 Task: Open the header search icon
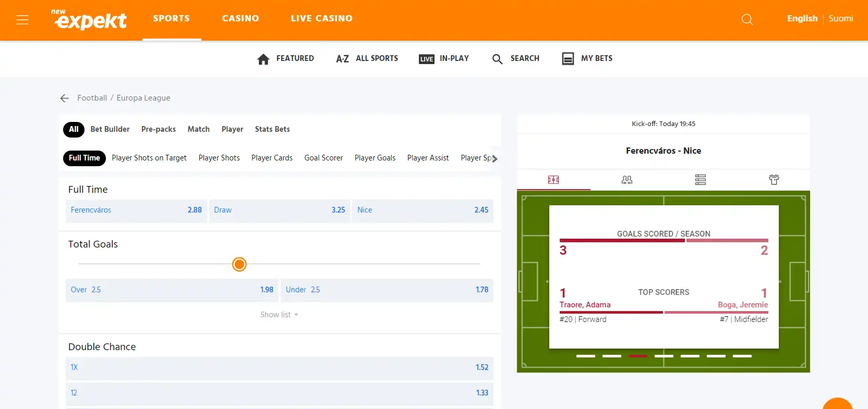tap(747, 20)
